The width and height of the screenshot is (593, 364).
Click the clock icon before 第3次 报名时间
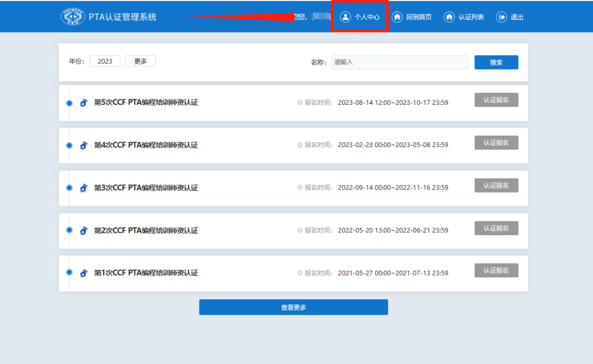click(299, 188)
